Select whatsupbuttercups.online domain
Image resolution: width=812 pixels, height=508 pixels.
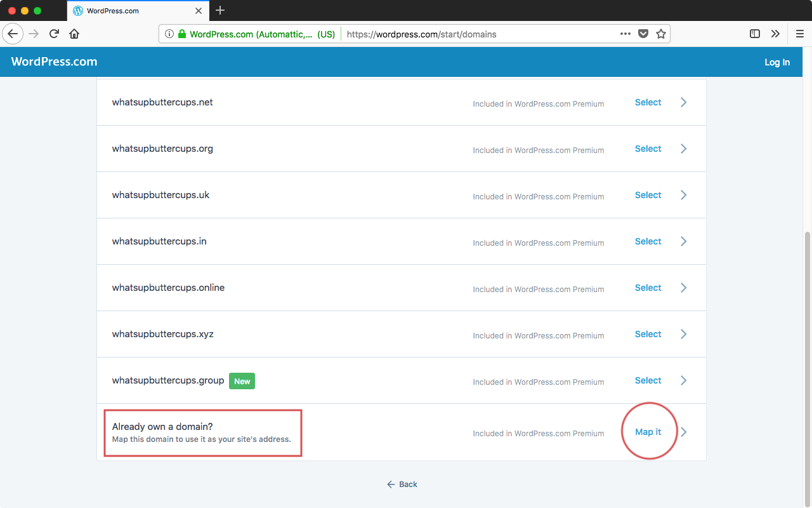(648, 288)
